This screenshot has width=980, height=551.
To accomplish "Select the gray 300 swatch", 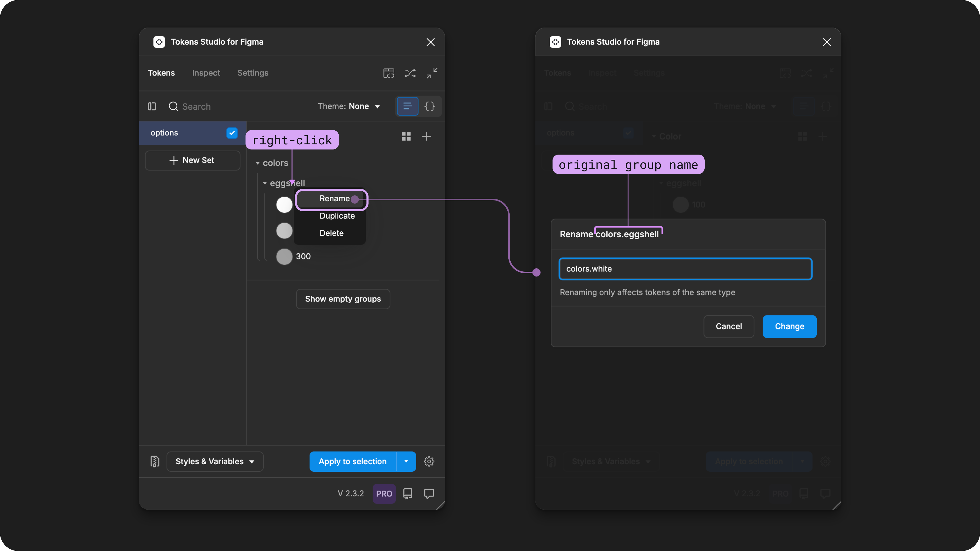I will (x=284, y=256).
